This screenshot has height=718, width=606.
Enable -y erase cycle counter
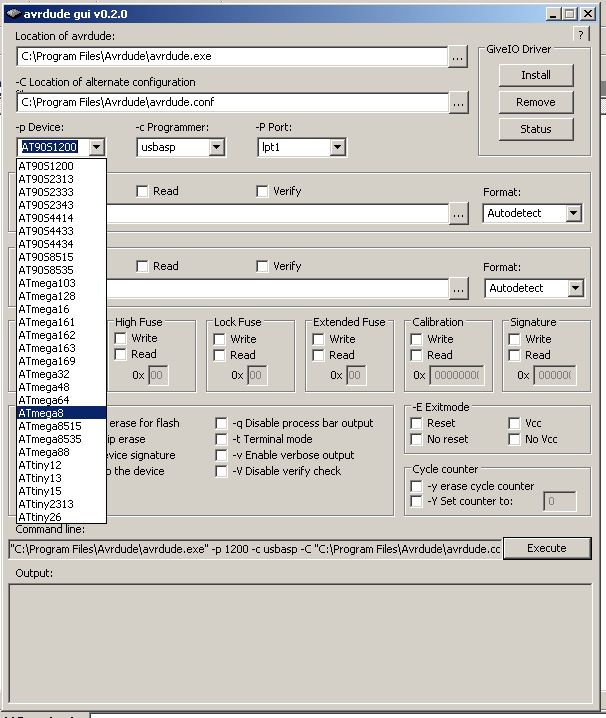pyautogui.click(x=416, y=486)
